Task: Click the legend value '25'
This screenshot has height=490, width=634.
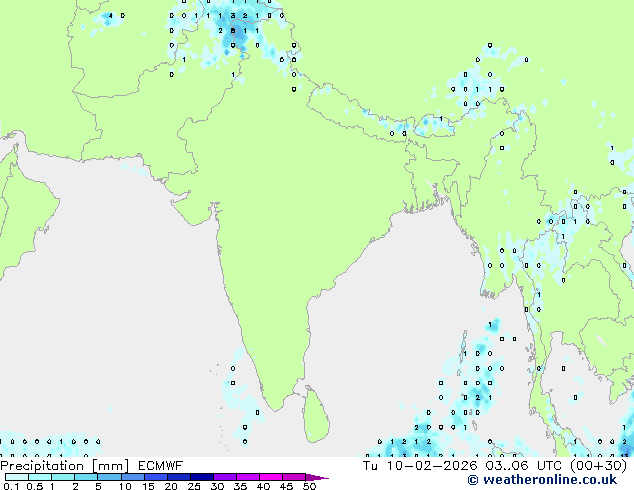Action: click(194, 486)
